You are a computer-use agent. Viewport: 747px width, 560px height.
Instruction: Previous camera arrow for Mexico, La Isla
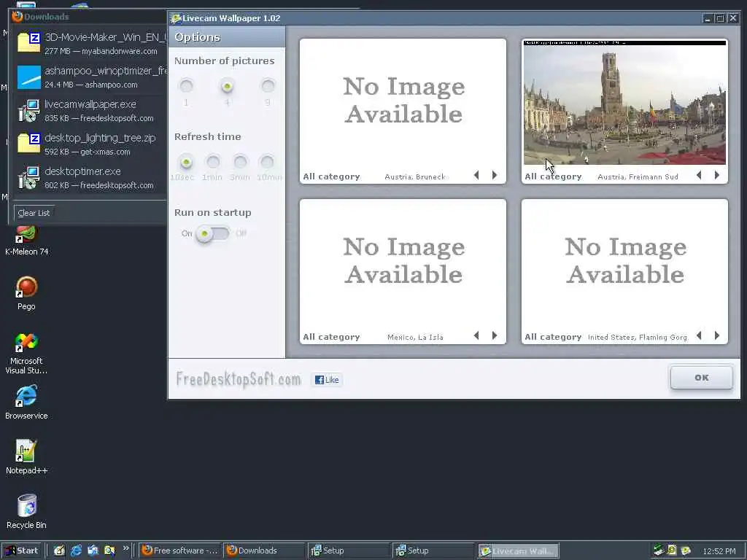[476, 335]
